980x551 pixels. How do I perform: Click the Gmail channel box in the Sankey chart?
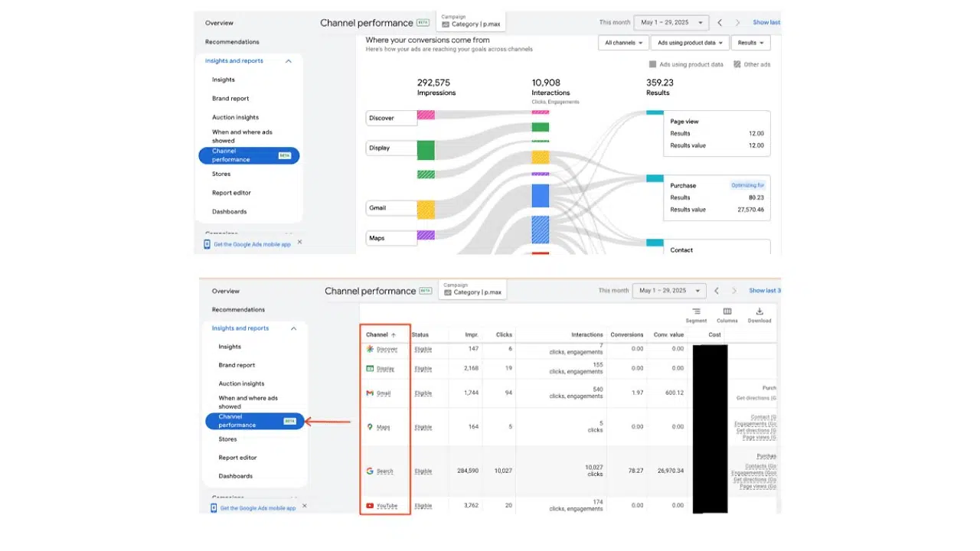(x=391, y=207)
